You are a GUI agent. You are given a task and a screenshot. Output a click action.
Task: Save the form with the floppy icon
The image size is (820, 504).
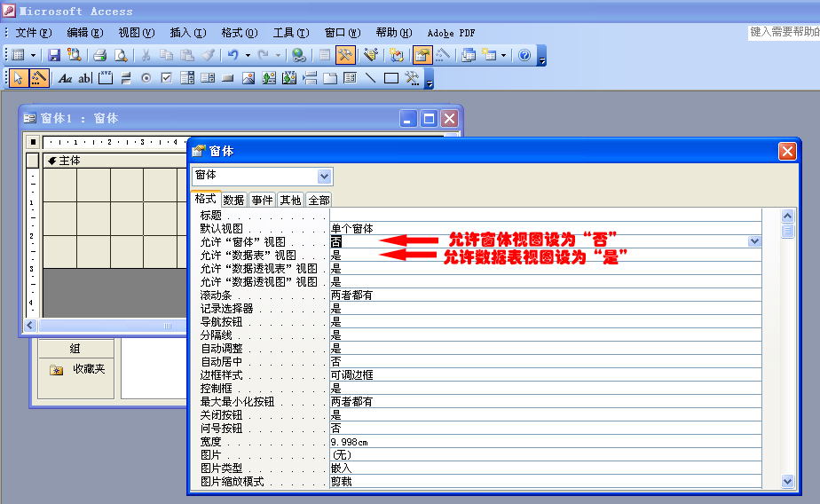coord(54,55)
